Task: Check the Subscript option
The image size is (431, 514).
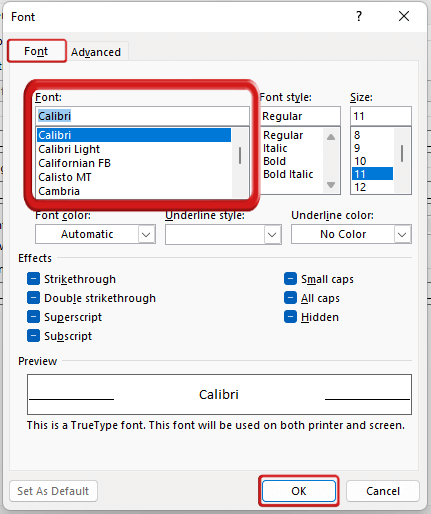Action: point(33,336)
